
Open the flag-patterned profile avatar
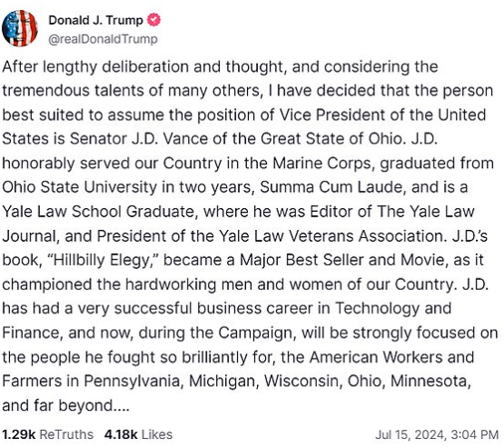pos(20,28)
